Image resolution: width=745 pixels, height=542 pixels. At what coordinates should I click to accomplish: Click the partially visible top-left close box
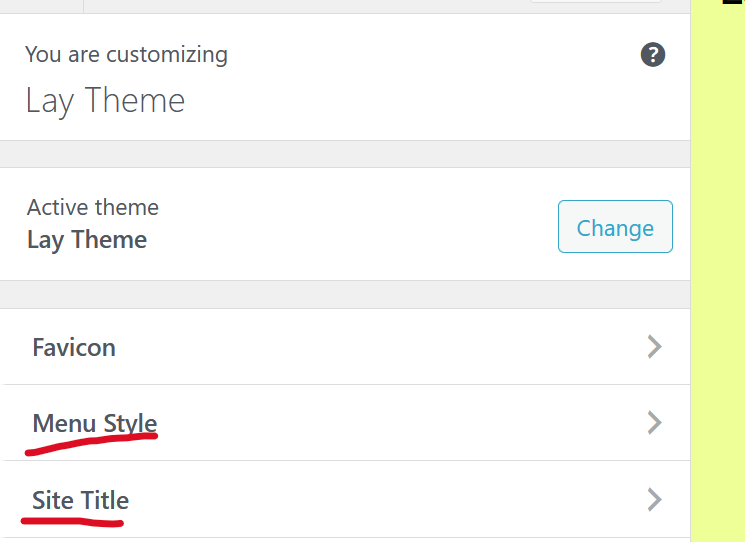tap(41, 5)
